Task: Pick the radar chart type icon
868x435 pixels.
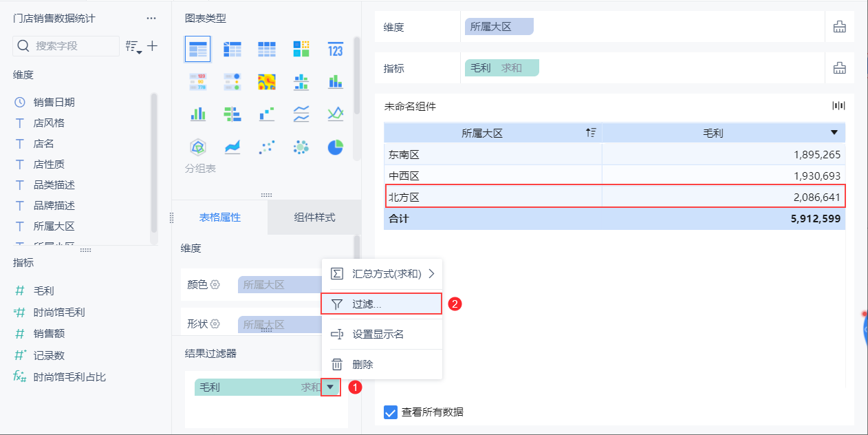Action: coord(198,147)
